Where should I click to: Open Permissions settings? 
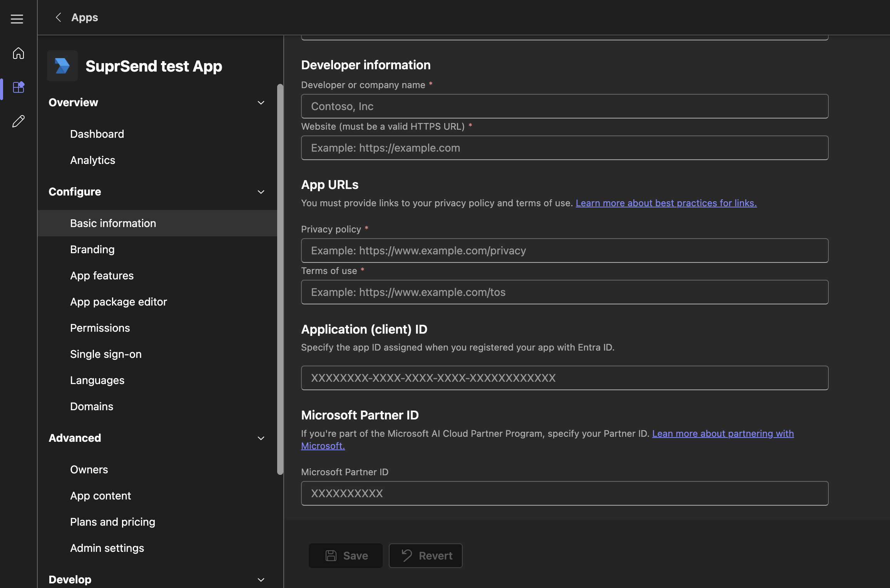pos(100,328)
